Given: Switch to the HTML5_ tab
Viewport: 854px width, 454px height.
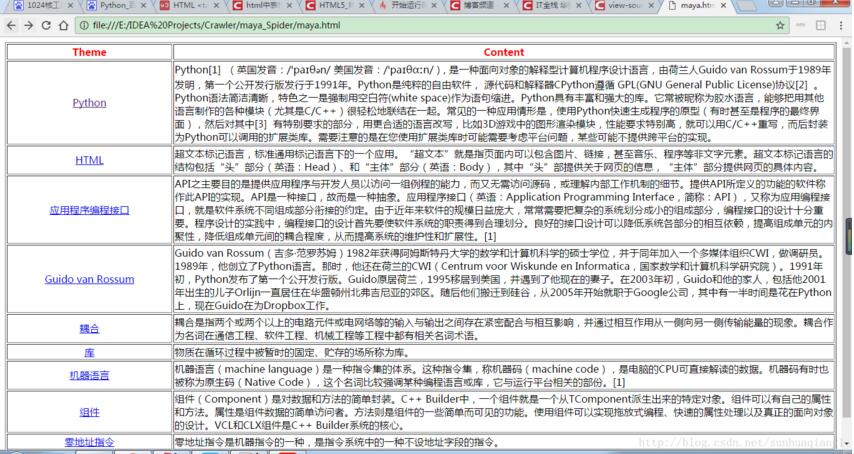Looking at the screenshot, I should click(334, 5).
